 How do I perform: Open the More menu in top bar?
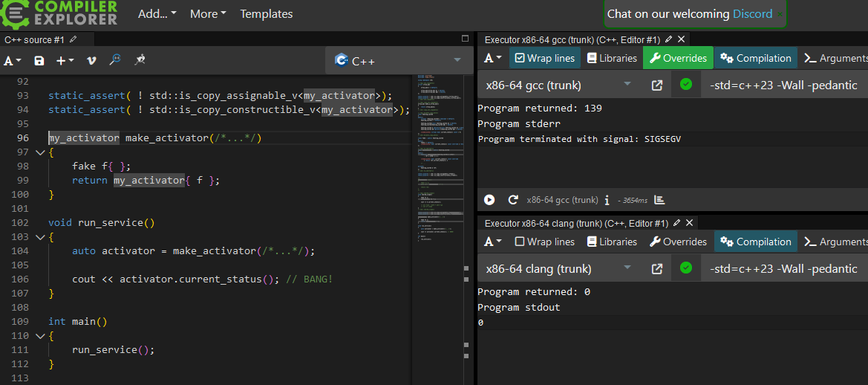pyautogui.click(x=208, y=14)
